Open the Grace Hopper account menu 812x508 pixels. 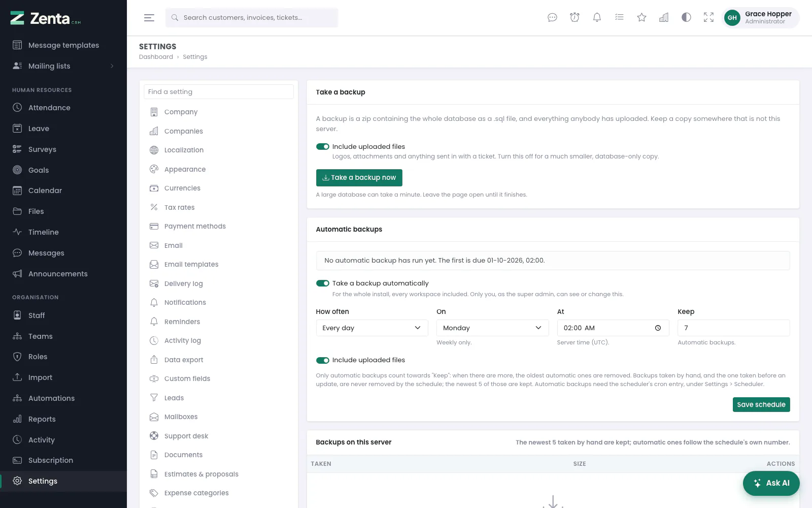(x=761, y=18)
